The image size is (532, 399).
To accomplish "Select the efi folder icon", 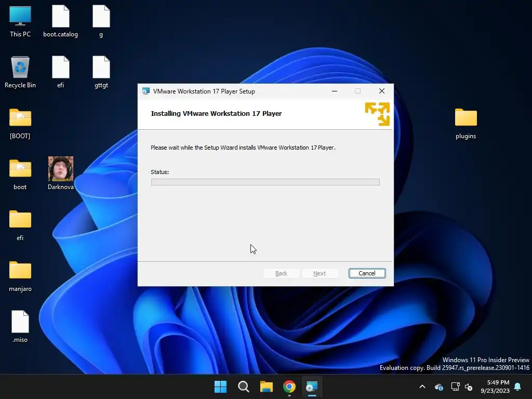I will pos(20,225).
